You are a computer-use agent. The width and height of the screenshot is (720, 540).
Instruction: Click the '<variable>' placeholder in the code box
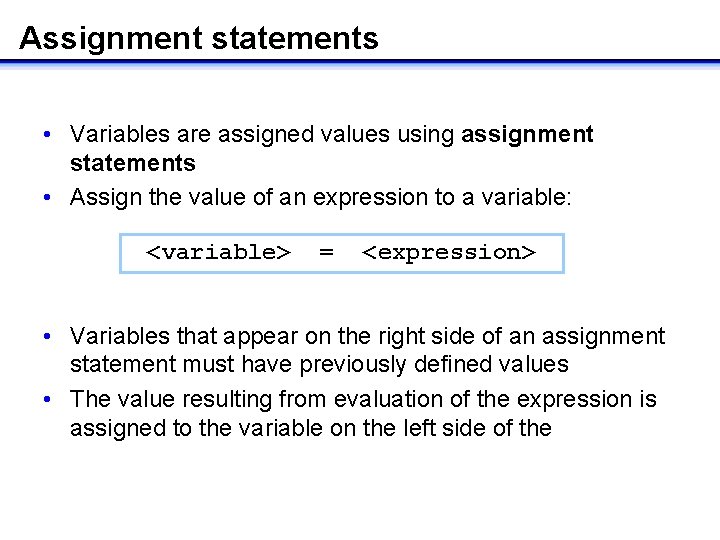[x=218, y=252]
